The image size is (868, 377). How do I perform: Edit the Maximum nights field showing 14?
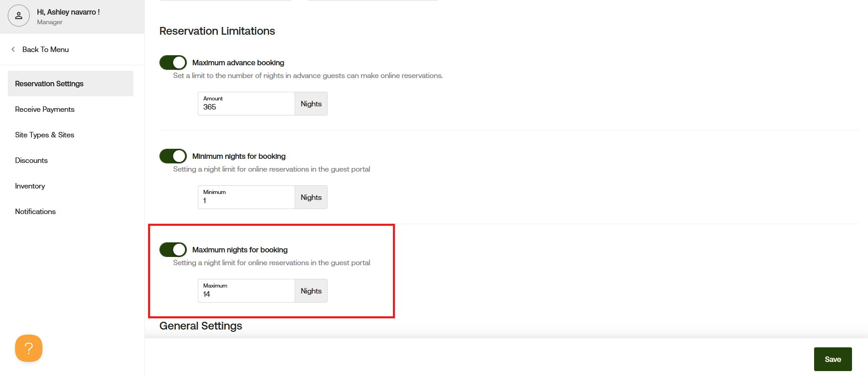[246, 291]
